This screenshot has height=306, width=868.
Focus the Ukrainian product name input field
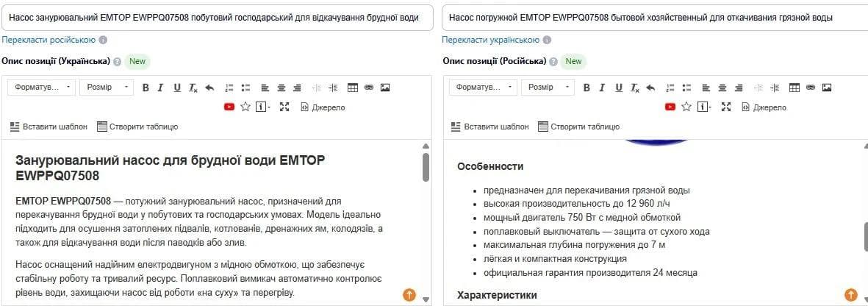point(218,18)
